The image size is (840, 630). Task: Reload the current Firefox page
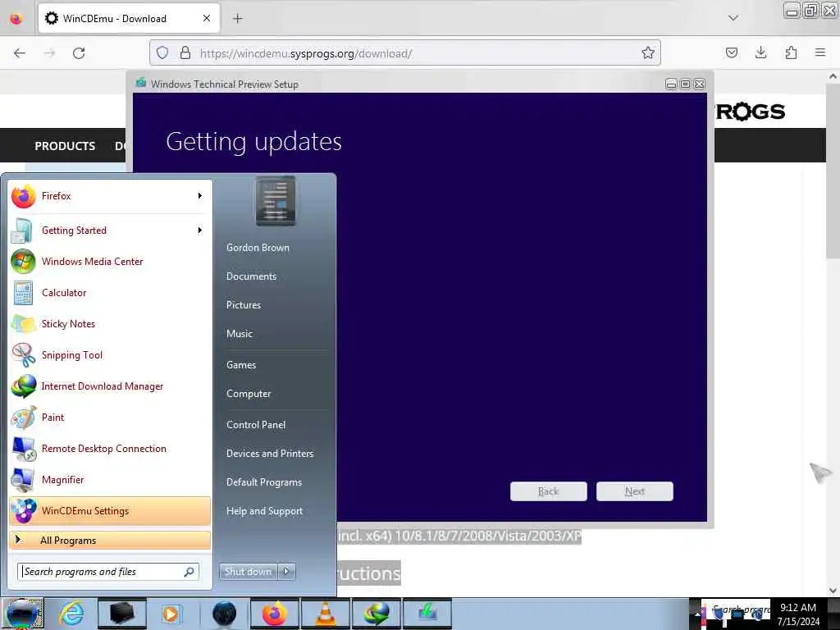coord(79,53)
